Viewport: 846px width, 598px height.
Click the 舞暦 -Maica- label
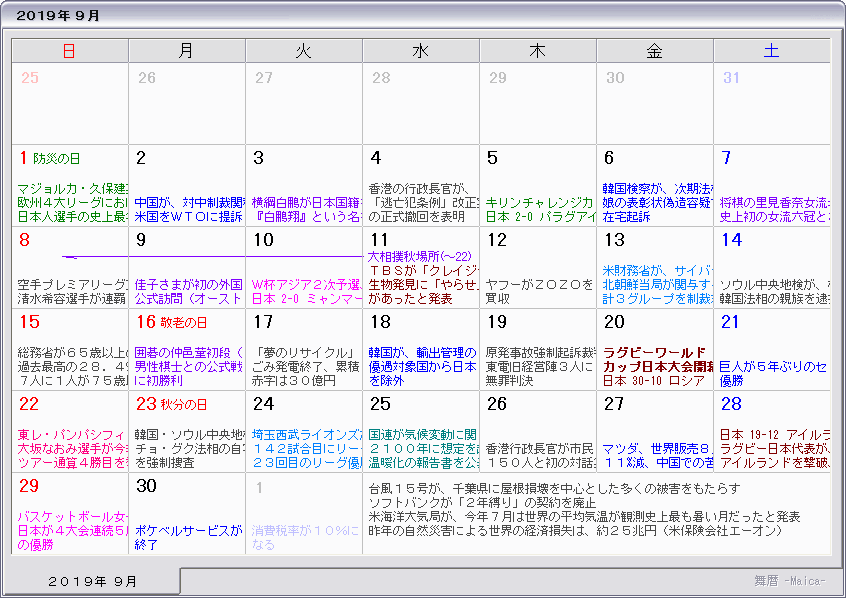[790, 581]
